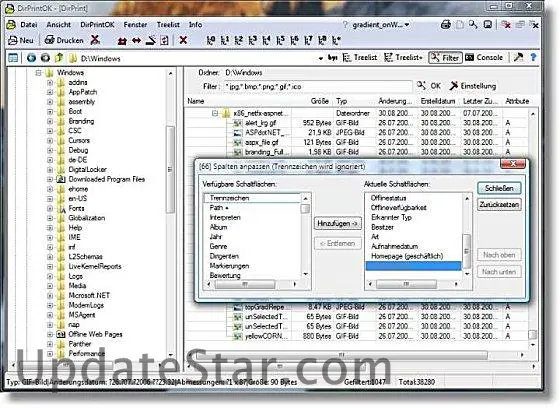Click the view layout icon left of navigation arrows
Viewport: 560px width, 408px height.
tap(13, 58)
